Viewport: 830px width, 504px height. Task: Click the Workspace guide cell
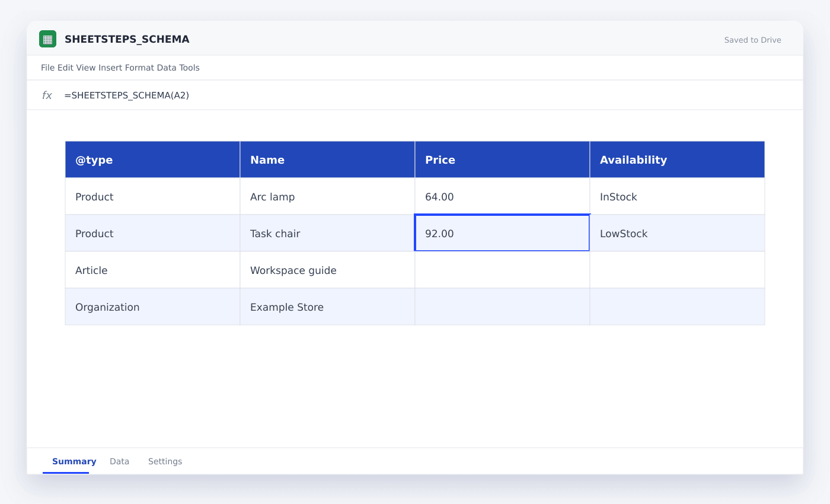[x=327, y=270]
